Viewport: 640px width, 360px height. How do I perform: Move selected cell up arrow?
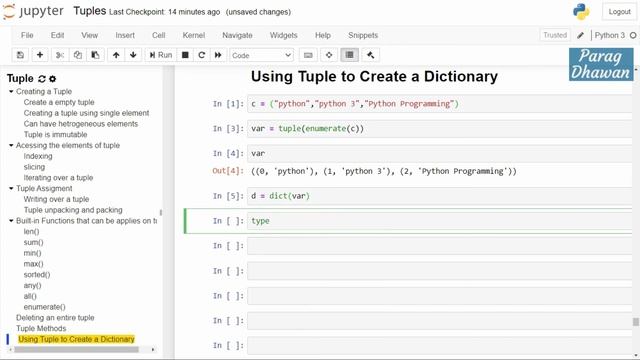pyautogui.click(x=116, y=55)
